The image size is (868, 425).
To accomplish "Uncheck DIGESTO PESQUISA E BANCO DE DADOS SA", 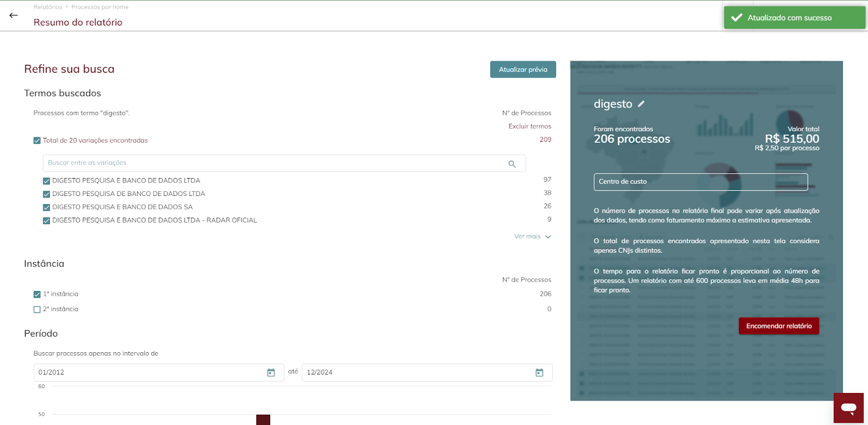I will pos(46,207).
